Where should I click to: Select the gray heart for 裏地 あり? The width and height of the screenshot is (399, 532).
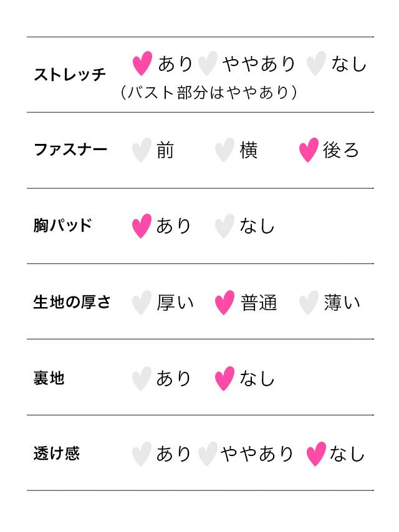coord(142,378)
